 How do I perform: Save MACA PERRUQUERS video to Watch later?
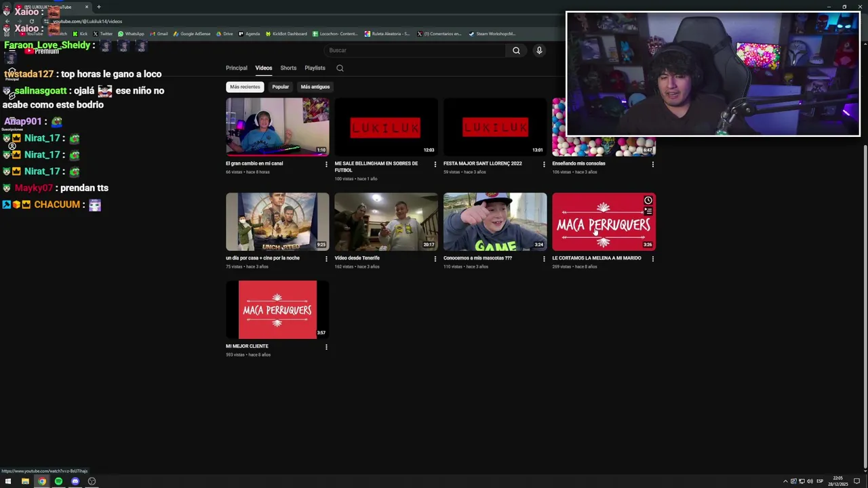click(x=648, y=201)
